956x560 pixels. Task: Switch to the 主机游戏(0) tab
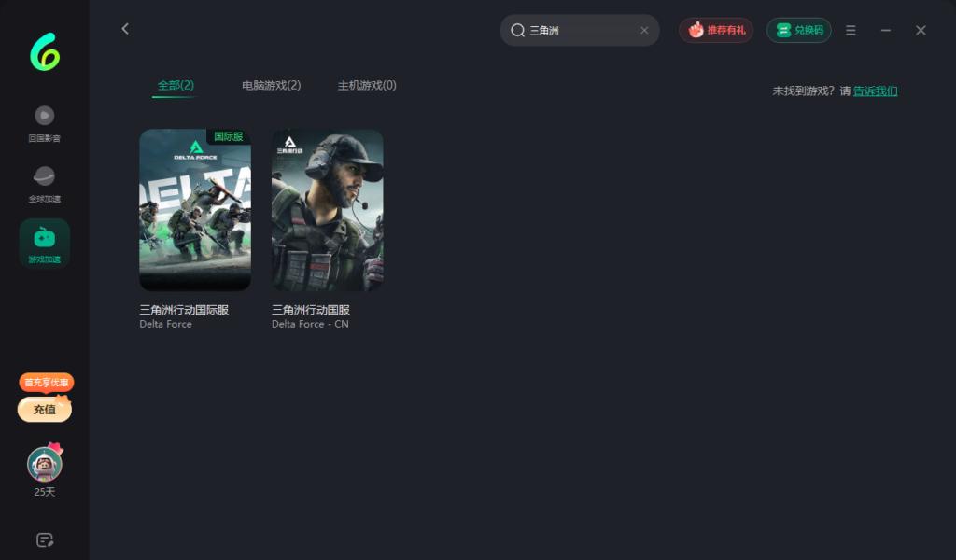pyautogui.click(x=367, y=85)
